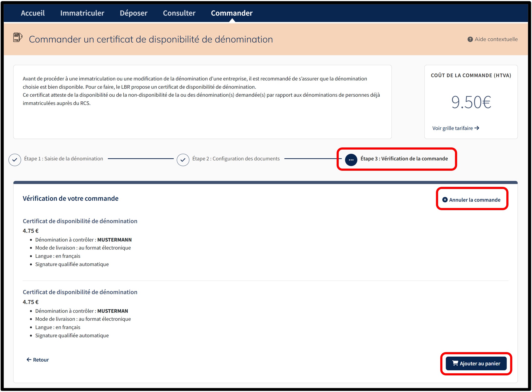Click Étape 3 in-progress dots icon
Image resolution: width=532 pixels, height=392 pixels.
[351, 160]
